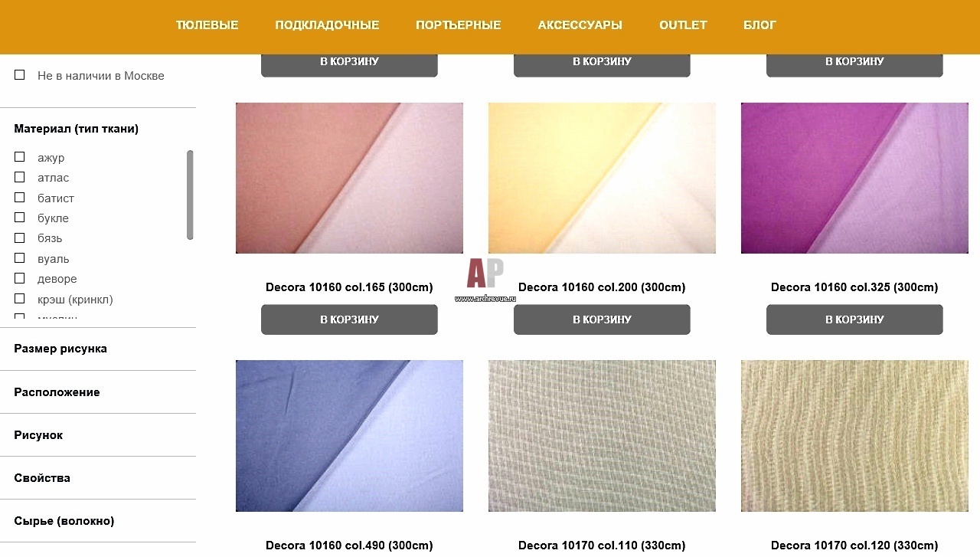This screenshot has height=557, width=980.
Task: Open the blue Decora 10160 col.490 image
Action: [x=349, y=436]
